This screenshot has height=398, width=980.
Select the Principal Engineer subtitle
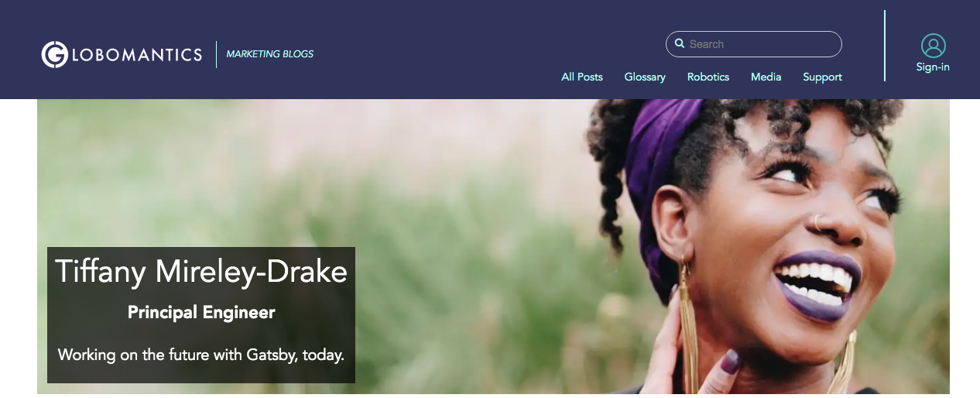tap(201, 313)
